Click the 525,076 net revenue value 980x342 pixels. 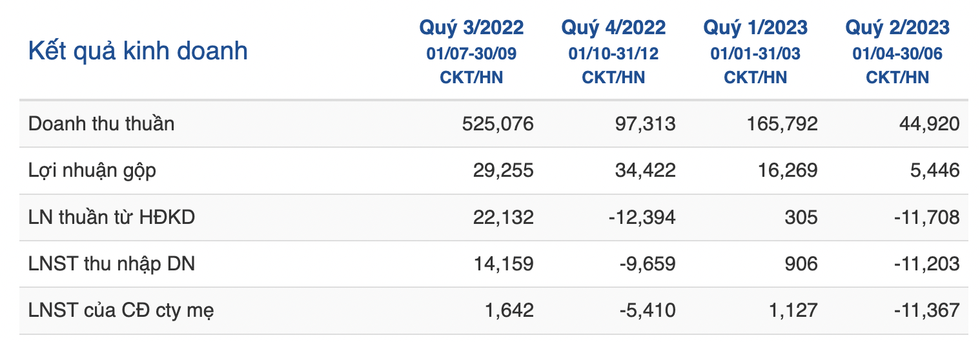[x=498, y=124]
